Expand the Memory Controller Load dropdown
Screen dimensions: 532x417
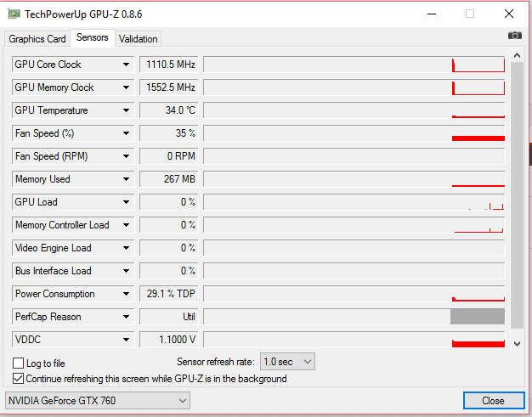[127, 225]
